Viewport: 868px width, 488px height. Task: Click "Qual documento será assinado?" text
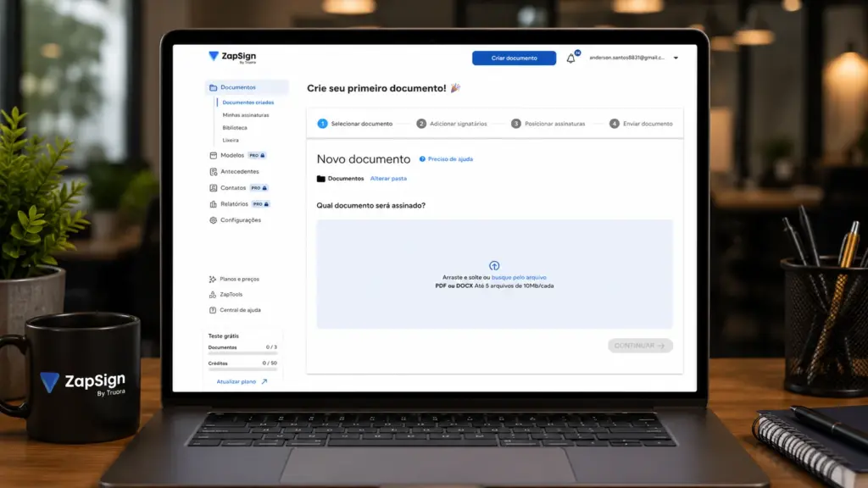point(371,206)
